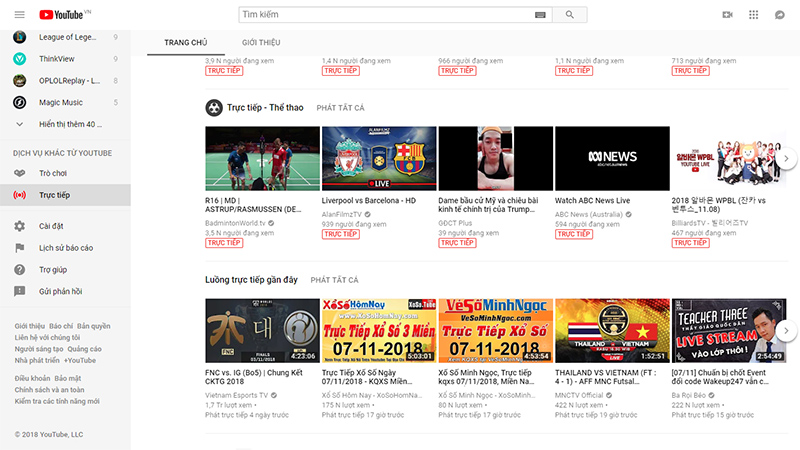Open ThinkView channel avatar
This screenshot has width=800, height=450.
click(x=19, y=59)
